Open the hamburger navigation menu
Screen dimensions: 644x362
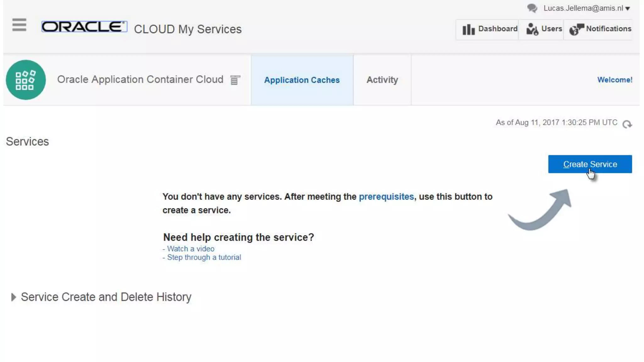pos(19,25)
